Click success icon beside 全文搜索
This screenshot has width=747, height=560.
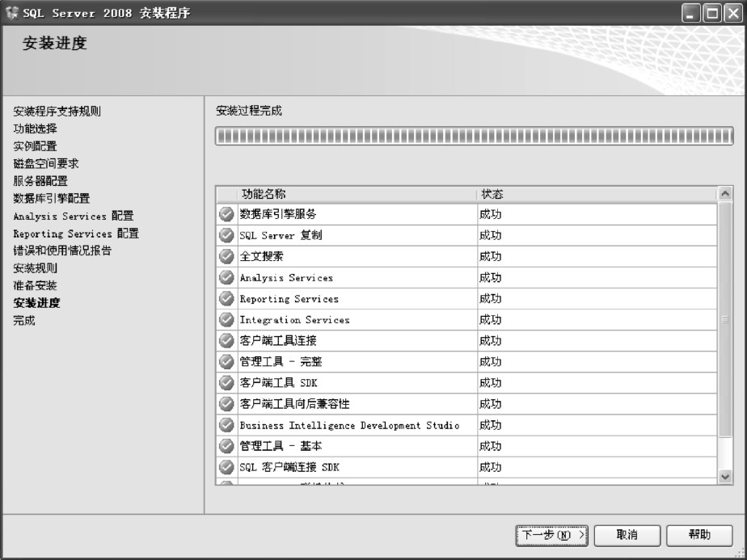226,256
